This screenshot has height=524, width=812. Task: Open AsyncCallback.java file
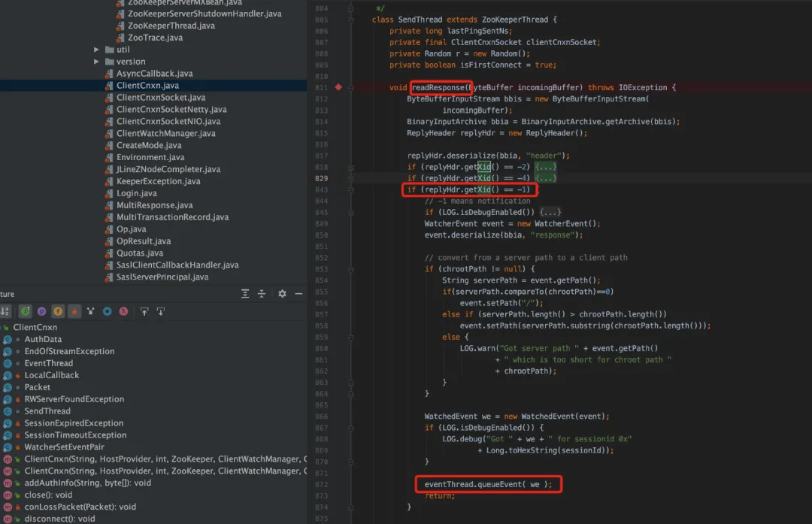pyautogui.click(x=154, y=74)
